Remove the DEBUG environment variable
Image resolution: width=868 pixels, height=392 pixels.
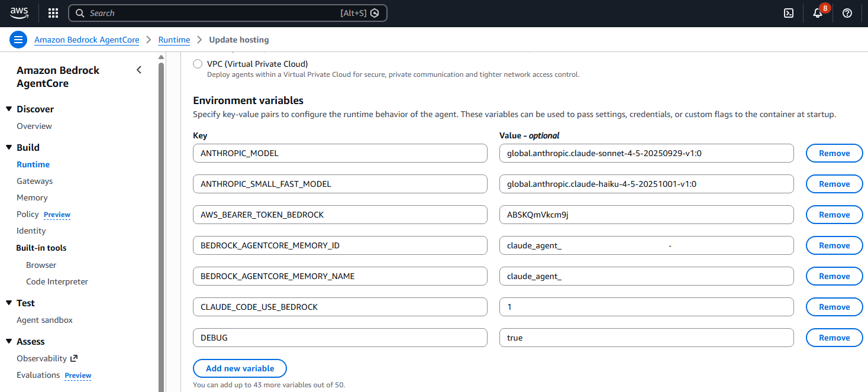coord(834,338)
